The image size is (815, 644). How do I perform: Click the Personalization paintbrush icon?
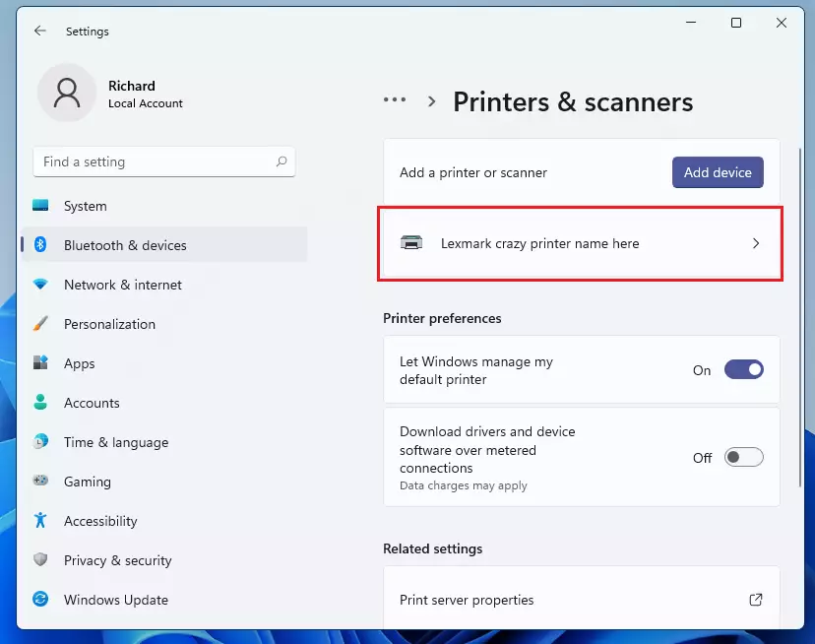click(x=40, y=324)
